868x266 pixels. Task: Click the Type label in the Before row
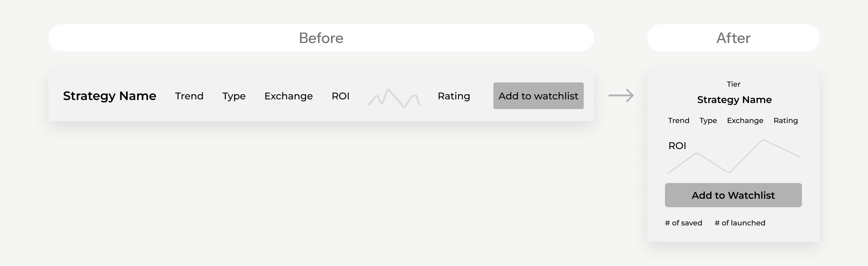(x=234, y=96)
